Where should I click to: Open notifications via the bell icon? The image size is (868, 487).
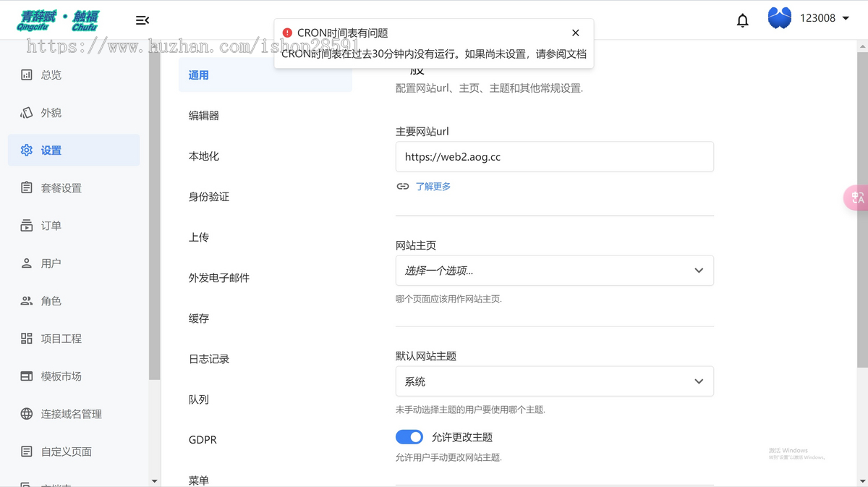[742, 20]
